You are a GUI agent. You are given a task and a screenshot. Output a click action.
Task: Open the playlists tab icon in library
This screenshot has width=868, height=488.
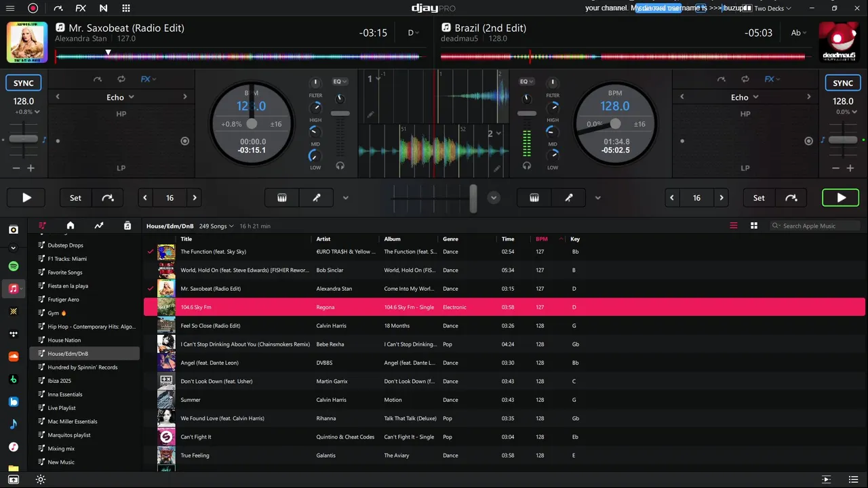click(x=42, y=226)
